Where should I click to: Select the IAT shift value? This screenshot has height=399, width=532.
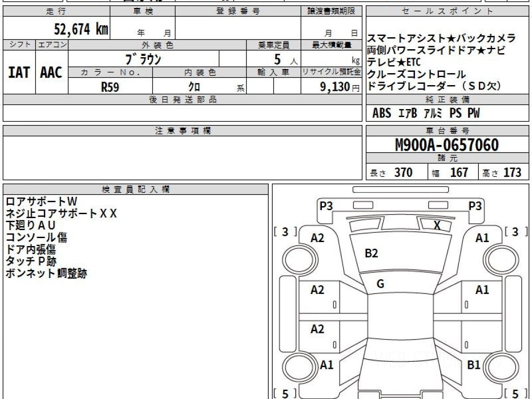click(x=19, y=73)
